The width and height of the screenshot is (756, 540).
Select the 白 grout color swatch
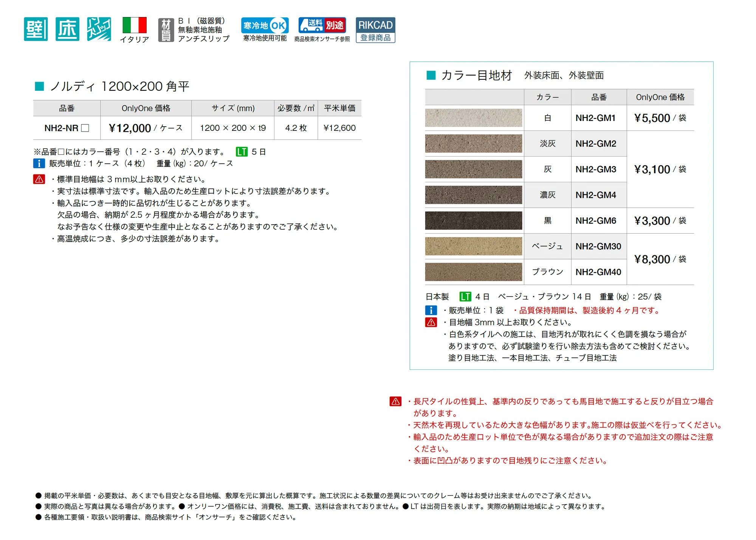coord(473,118)
